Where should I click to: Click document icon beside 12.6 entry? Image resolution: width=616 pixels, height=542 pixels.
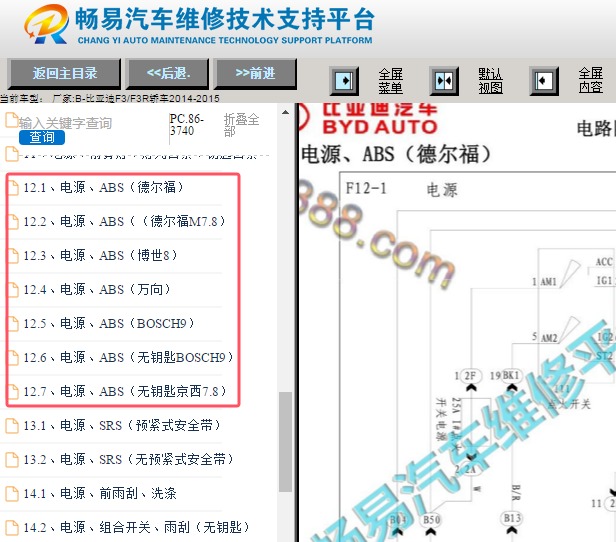(x=13, y=358)
